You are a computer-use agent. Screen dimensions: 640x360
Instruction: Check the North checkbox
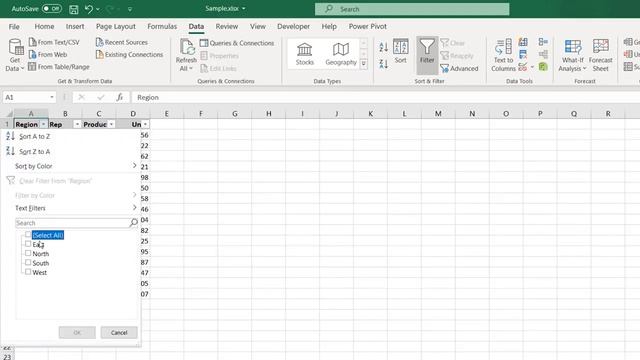pyautogui.click(x=28, y=253)
